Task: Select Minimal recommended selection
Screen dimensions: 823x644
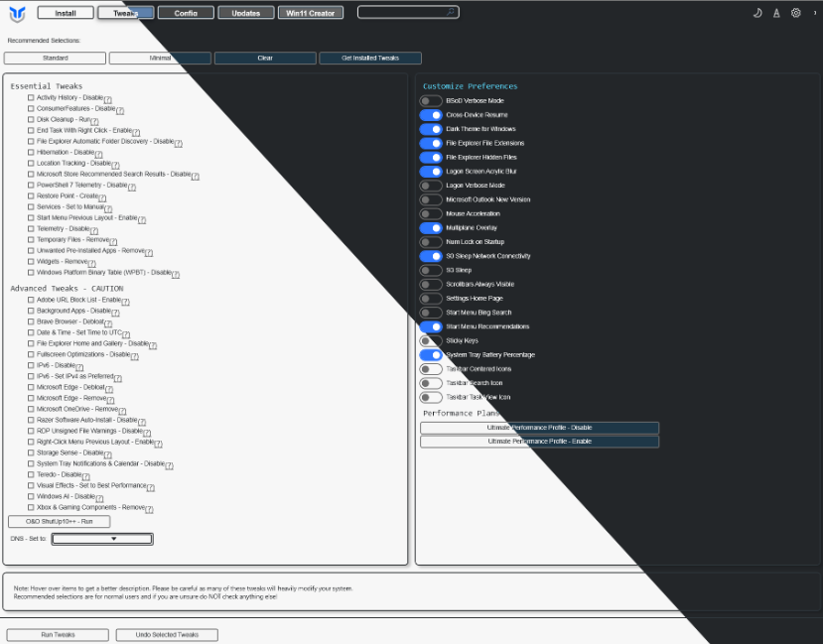Action: pos(160,59)
